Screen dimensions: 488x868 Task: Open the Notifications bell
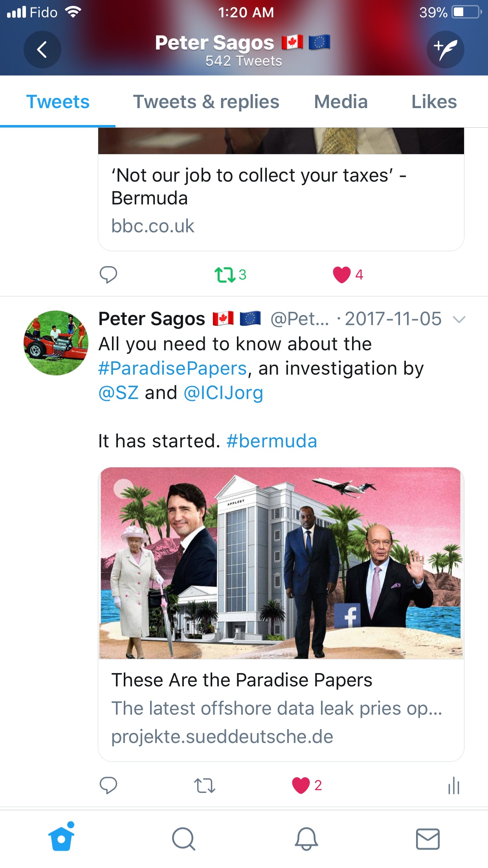(x=306, y=839)
